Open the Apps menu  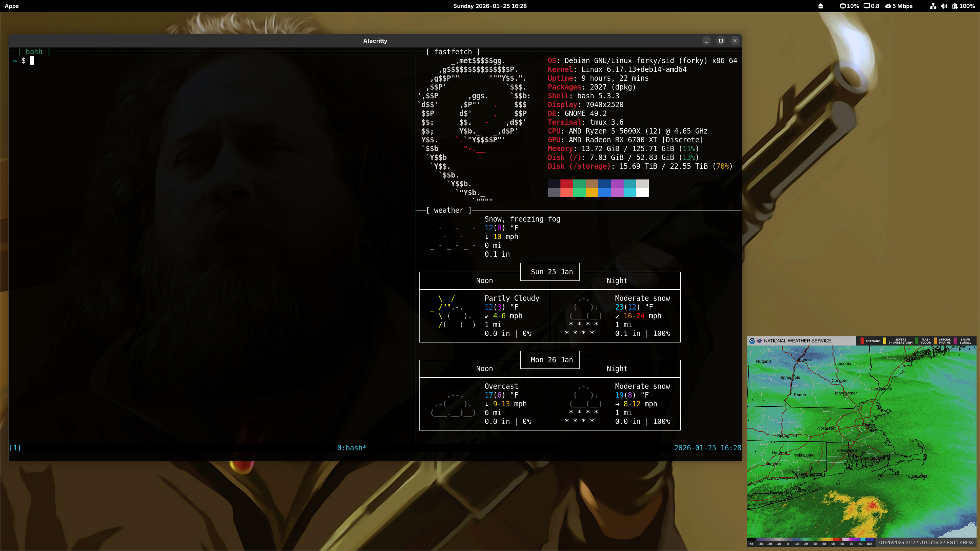point(11,6)
